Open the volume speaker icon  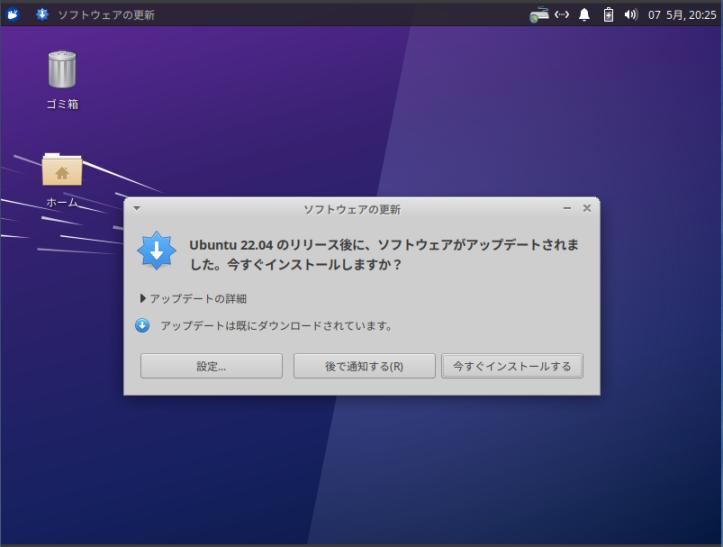pyautogui.click(x=631, y=15)
